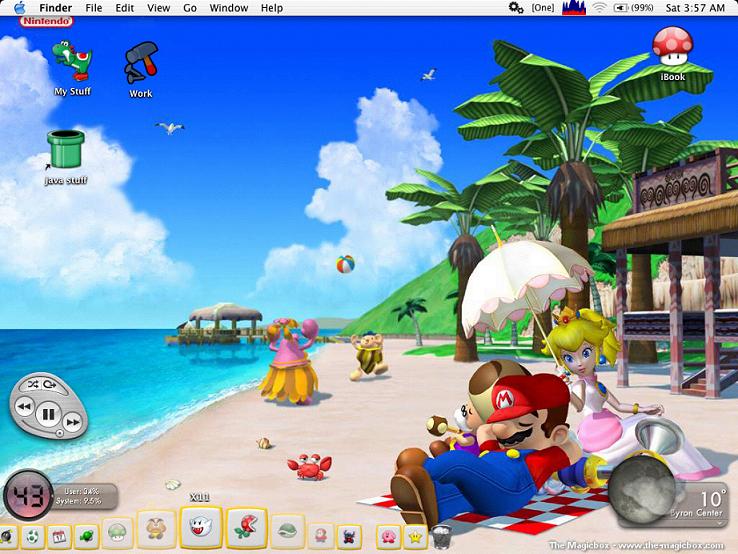Launch the Yoshi egg Dock icon
This screenshot has height=554, width=738.
coord(32,536)
